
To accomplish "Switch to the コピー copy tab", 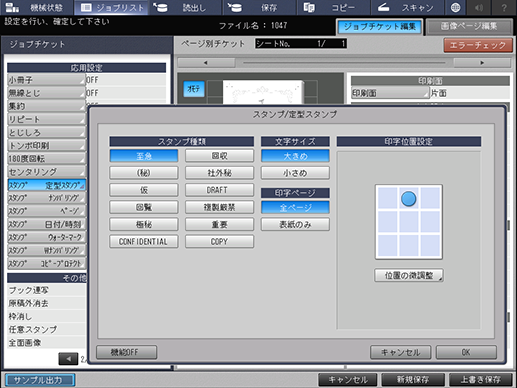I will (334, 7).
